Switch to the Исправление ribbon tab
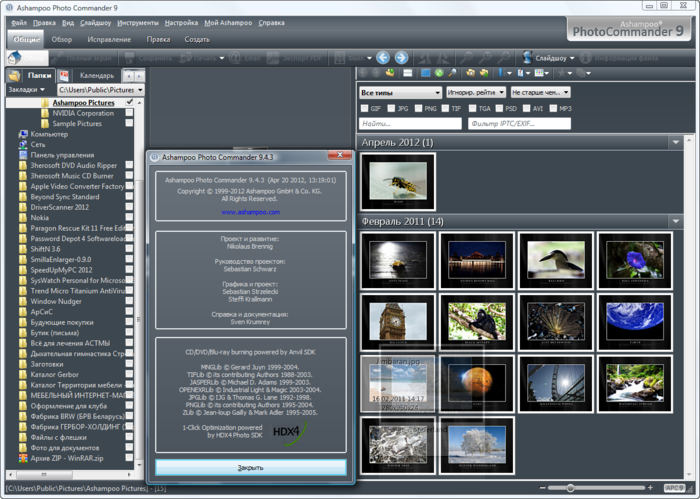This screenshot has height=499, width=700. [x=109, y=39]
